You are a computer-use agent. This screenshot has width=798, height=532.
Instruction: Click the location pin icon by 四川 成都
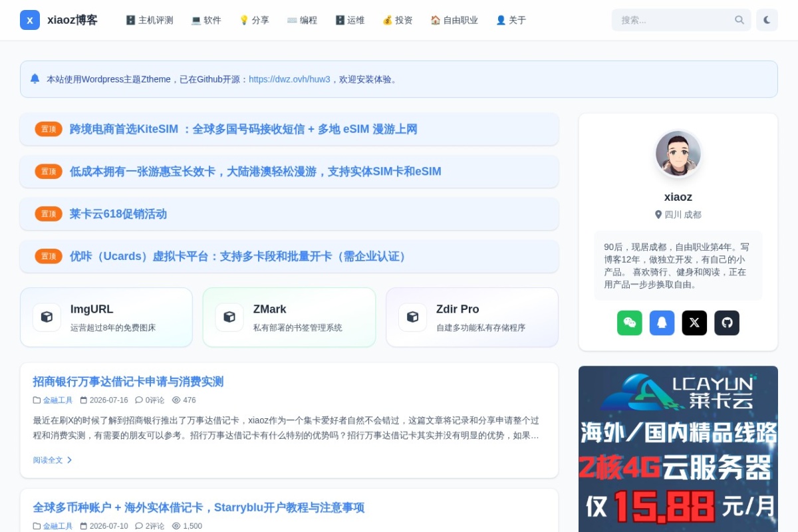(x=658, y=215)
